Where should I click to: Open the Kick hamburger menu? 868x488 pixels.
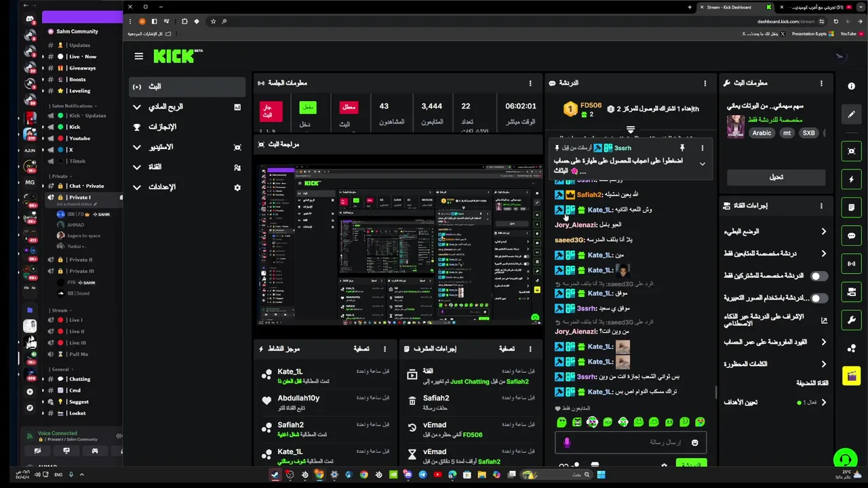tap(139, 56)
